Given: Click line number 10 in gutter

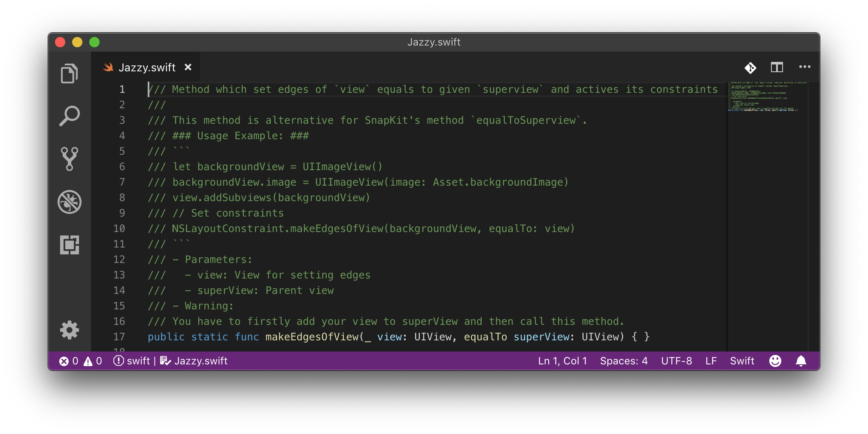Looking at the screenshot, I should pyautogui.click(x=119, y=229).
